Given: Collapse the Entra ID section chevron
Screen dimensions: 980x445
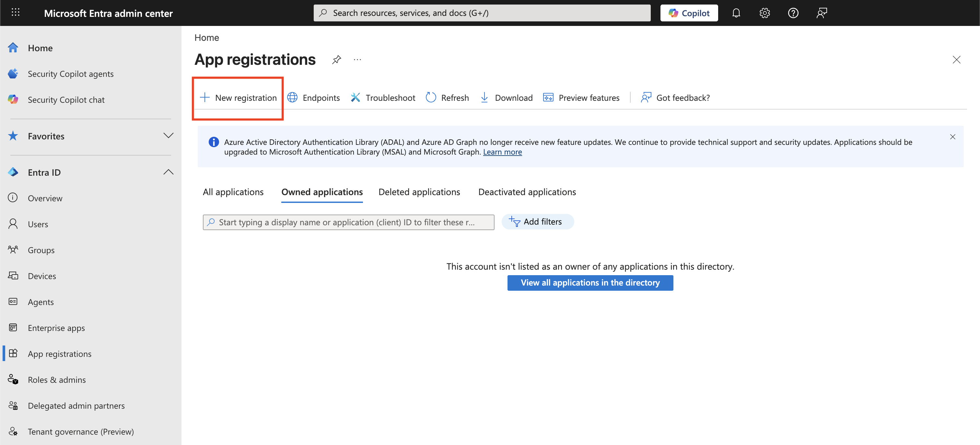Looking at the screenshot, I should 168,172.
